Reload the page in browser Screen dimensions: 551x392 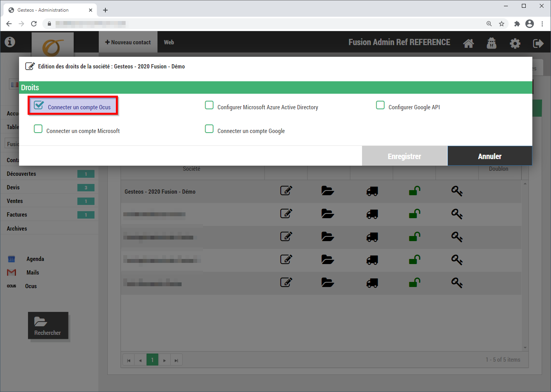34,24
